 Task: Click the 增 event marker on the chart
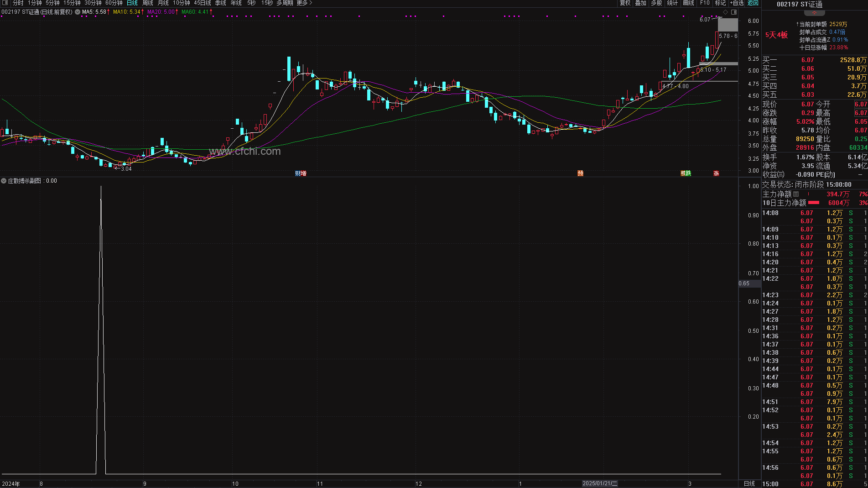coord(303,173)
